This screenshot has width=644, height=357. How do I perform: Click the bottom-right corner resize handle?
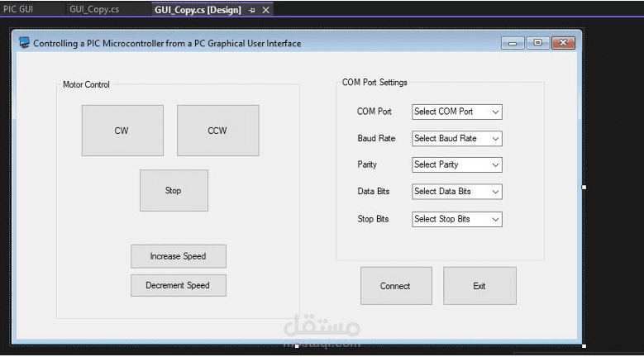pos(584,346)
